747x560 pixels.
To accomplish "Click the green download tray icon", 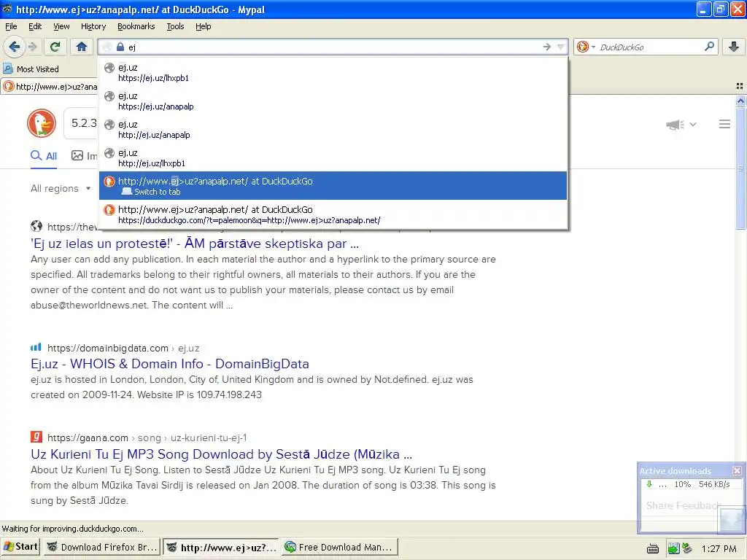I will [x=673, y=548].
